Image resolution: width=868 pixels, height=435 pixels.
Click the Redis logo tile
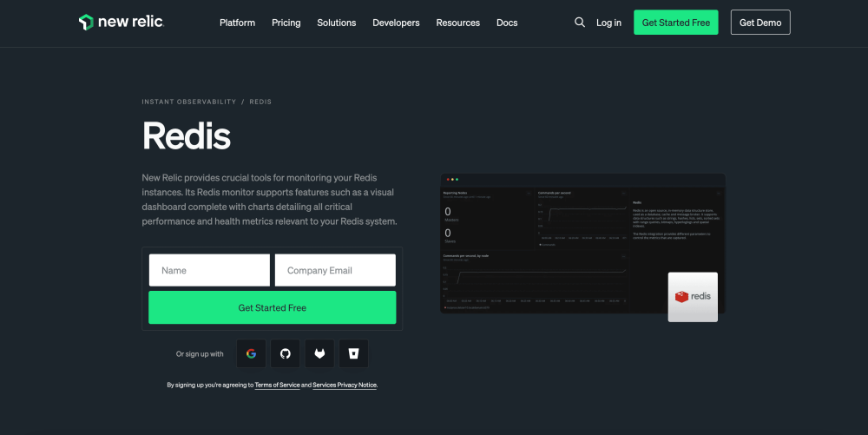tap(693, 297)
